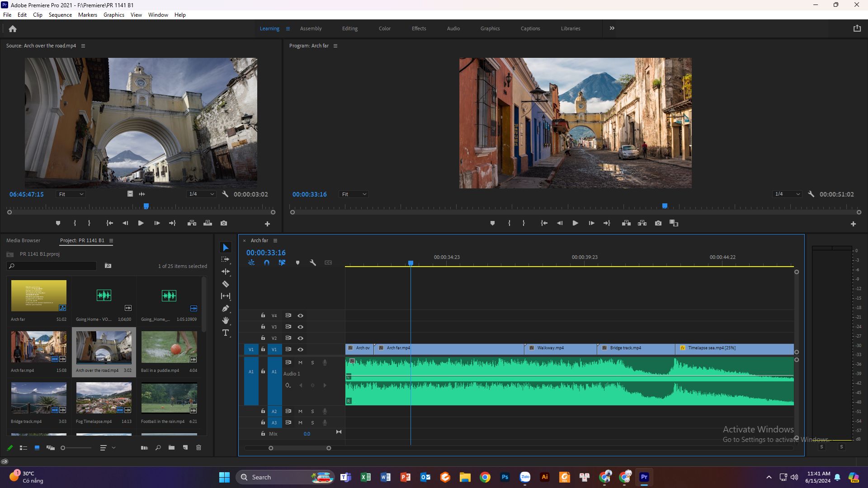Viewport: 868px width, 488px height.
Task: Open Source monitor Fit zoom dropdown
Action: click(71, 194)
